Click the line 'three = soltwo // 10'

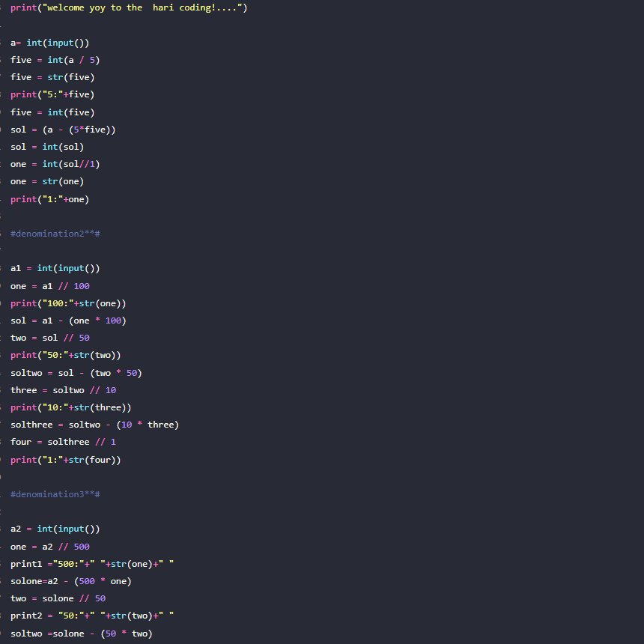tap(63, 390)
